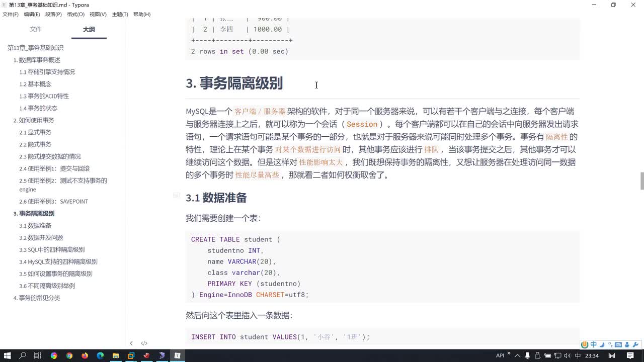Select Typora icon on taskbar
The width and height of the screenshot is (644, 362).
(177, 355)
